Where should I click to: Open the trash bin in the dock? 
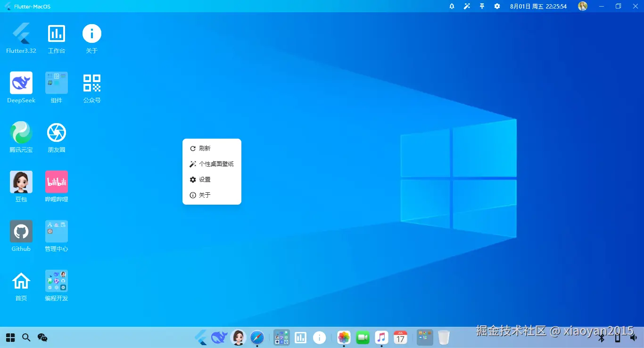444,337
